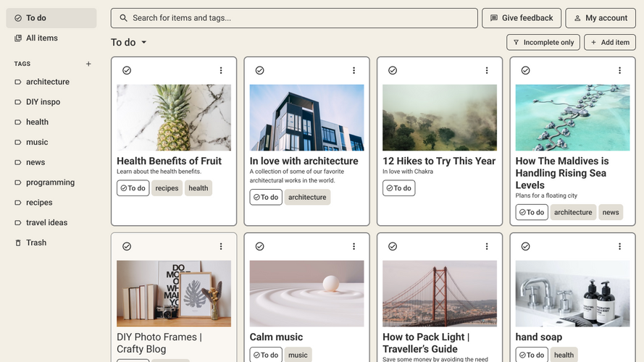Image resolution: width=644 pixels, height=362 pixels.
Task: Open the suspension bridge thumbnail
Action: pyautogui.click(x=440, y=293)
